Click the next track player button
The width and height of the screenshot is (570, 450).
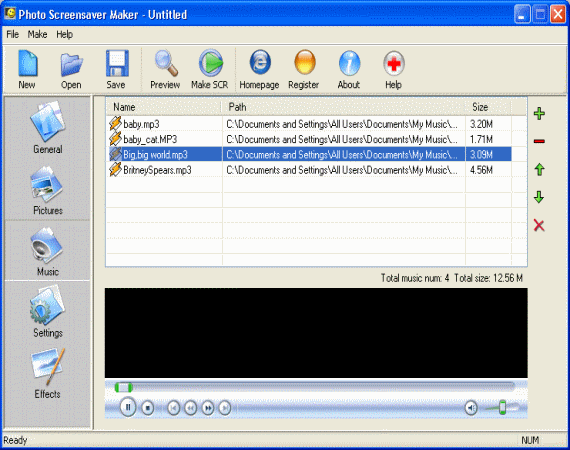tap(225, 408)
